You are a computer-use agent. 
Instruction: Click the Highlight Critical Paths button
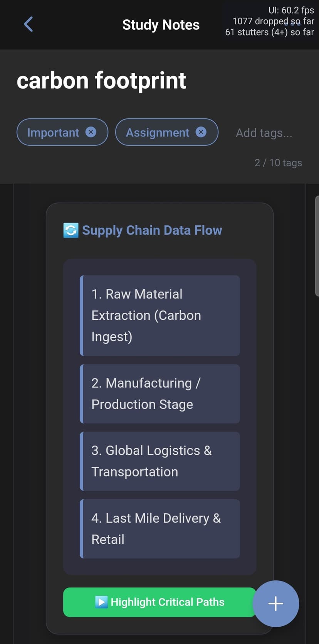click(159, 602)
